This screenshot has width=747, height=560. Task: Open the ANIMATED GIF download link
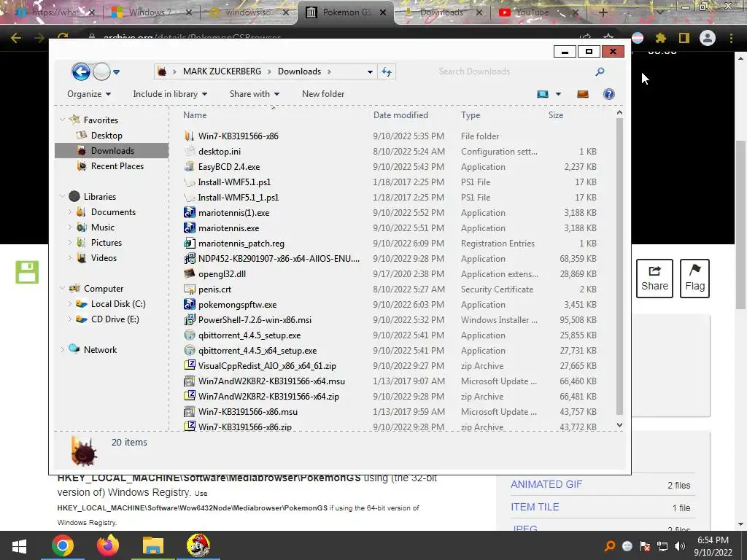click(x=546, y=484)
